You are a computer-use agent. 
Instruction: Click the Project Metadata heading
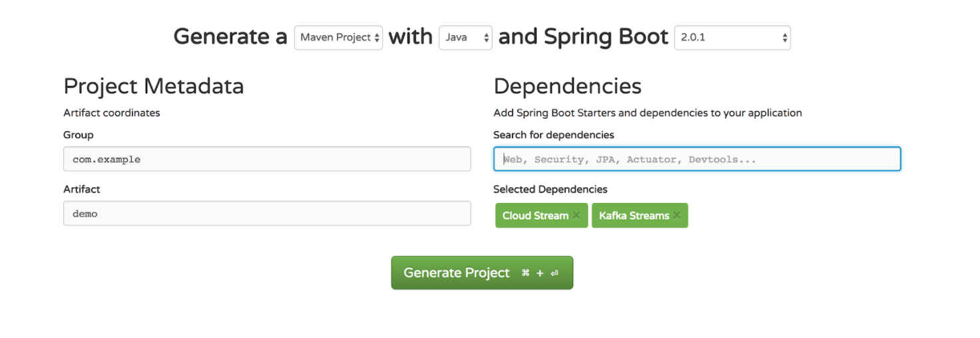[x=154, y=86]
